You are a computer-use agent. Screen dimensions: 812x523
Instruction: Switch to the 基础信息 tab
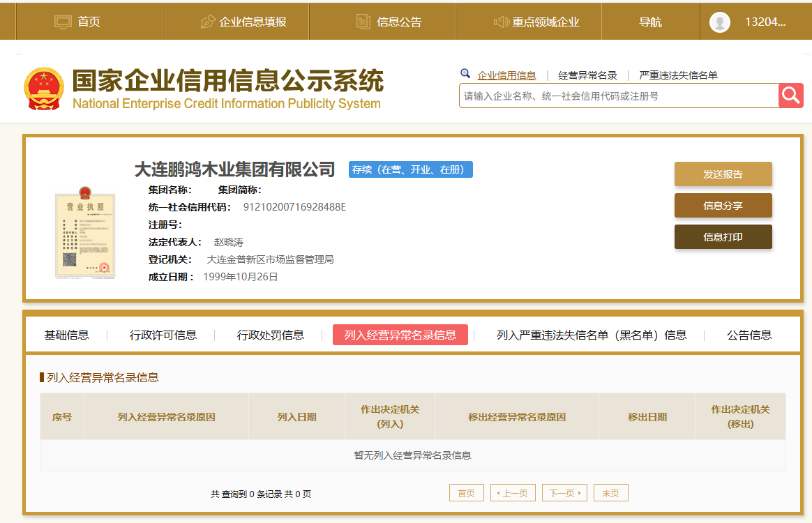point(67,335)
